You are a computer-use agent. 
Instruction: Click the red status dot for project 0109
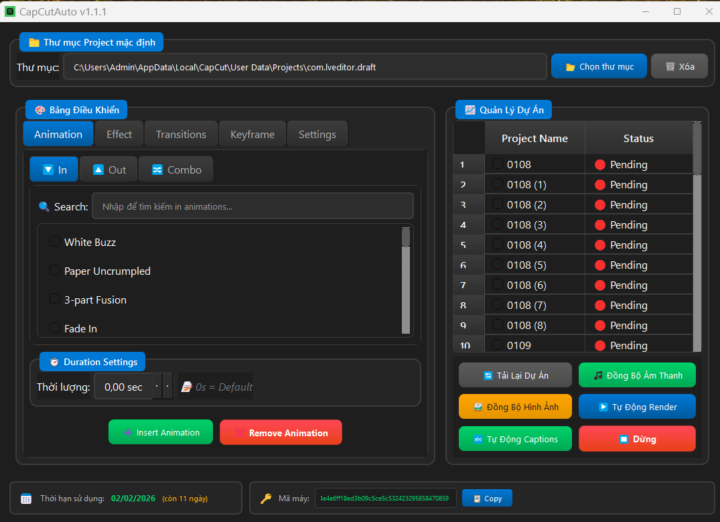600,346
